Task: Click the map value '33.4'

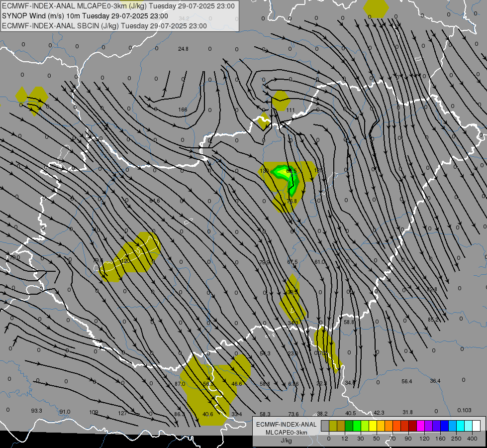Action: click(x=236, y=414)
